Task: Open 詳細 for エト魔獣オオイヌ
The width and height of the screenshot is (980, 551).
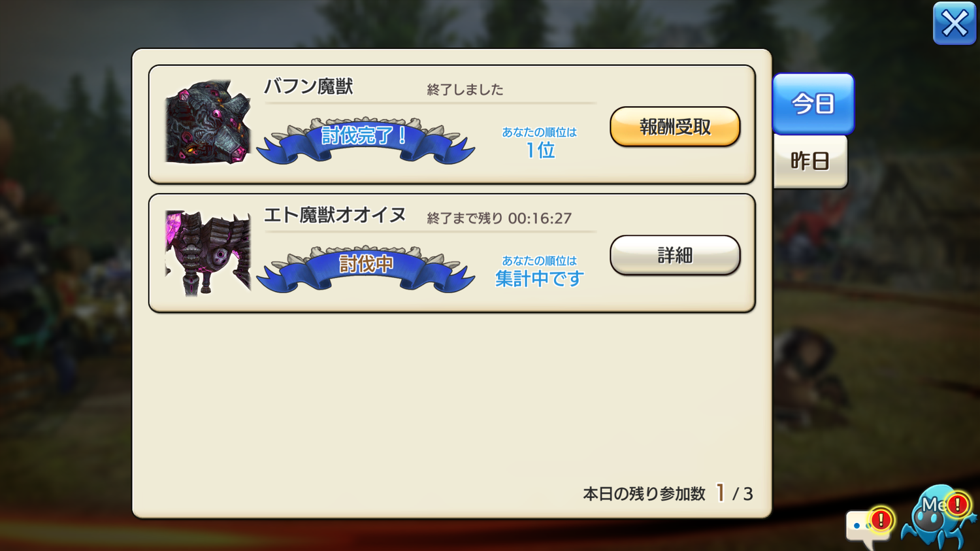Action: click(x=675, y=255)
